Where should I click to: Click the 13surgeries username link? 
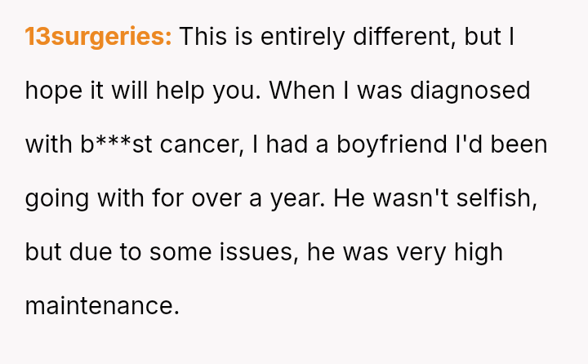98,37
